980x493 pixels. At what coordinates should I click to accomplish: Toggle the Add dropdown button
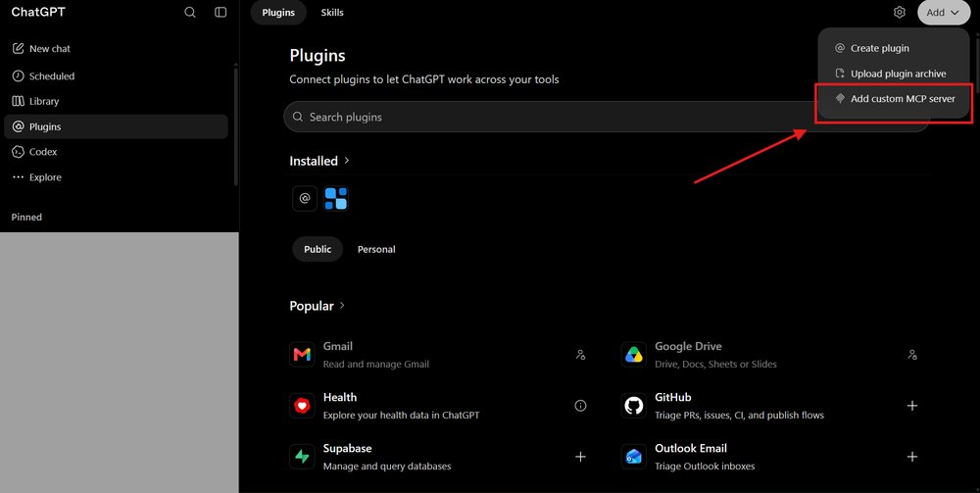[x=943, y=13]
